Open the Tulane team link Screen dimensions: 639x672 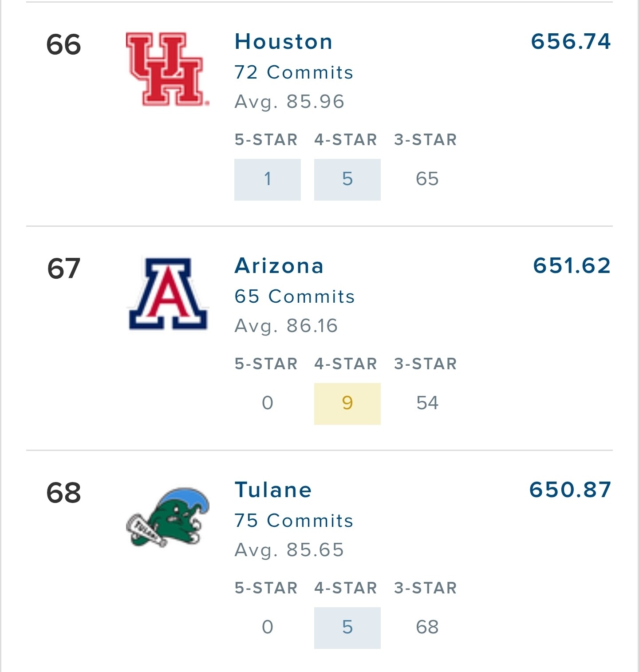tap(273, 490)
